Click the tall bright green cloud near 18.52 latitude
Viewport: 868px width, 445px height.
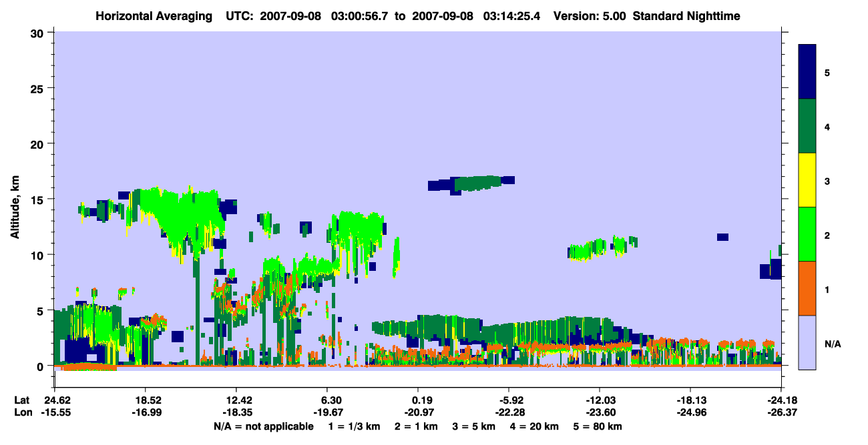[180, 217]
